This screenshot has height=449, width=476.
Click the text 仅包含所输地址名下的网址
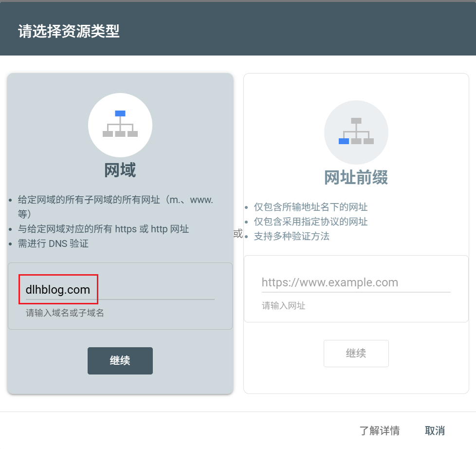click(x=311, y=207)
